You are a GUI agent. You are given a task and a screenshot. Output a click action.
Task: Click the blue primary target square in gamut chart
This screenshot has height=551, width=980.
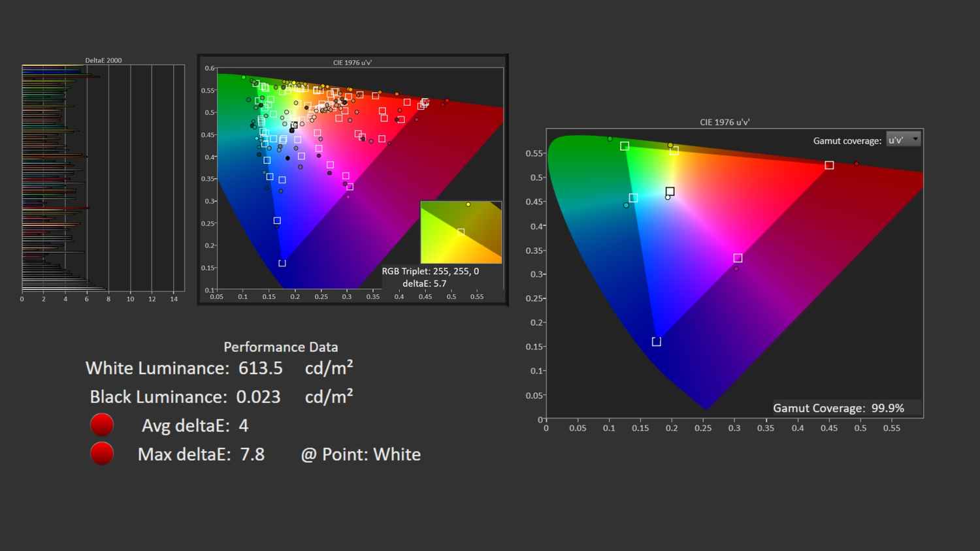click(657, 341)
